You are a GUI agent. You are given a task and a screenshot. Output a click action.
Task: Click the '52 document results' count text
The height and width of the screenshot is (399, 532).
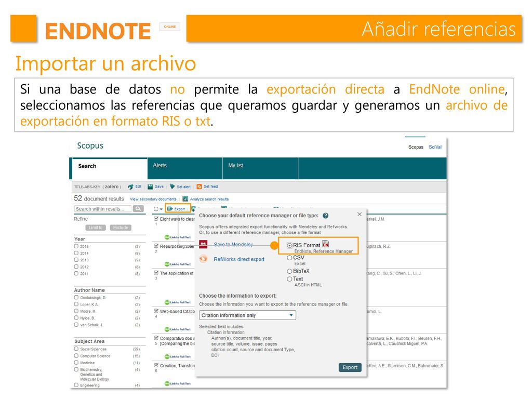point(99,198)
